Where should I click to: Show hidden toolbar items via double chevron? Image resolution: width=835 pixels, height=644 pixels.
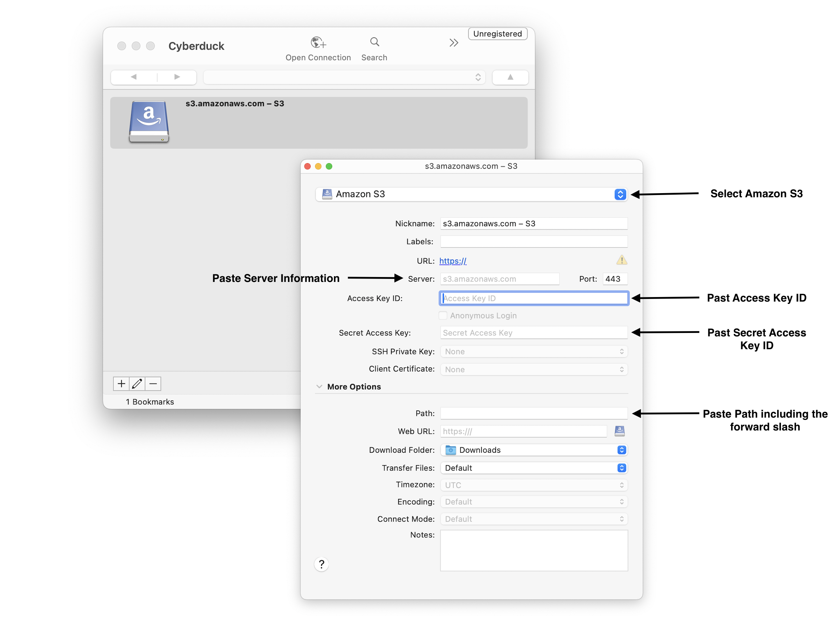(453, 43)
